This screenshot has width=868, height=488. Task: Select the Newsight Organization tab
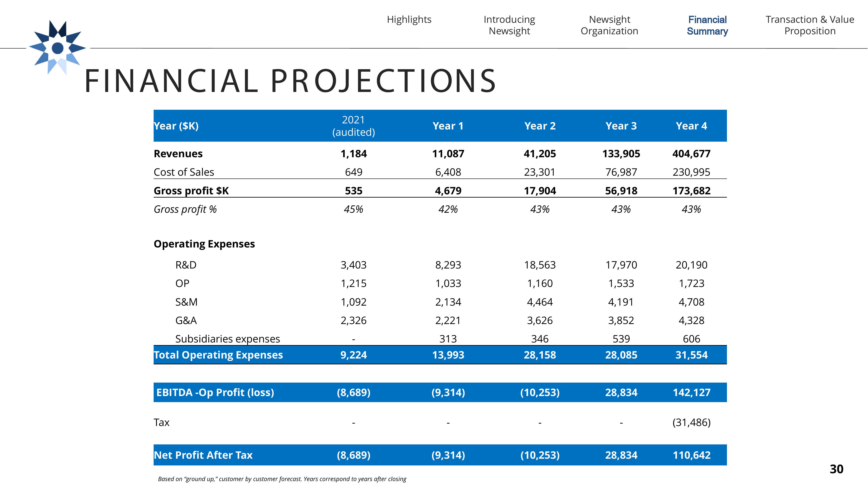[x=609, y=25]
